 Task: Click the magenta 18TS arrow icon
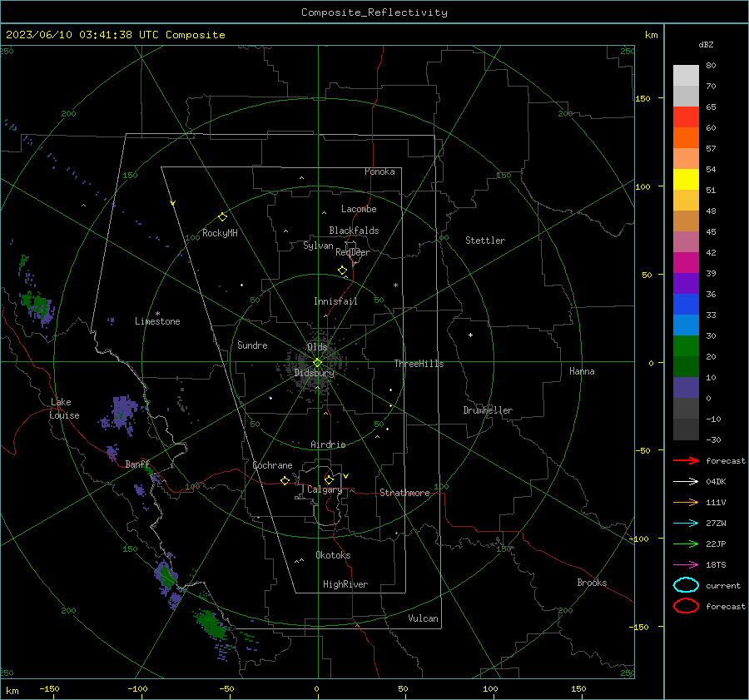pyautogui.click(x=686, y=565)
